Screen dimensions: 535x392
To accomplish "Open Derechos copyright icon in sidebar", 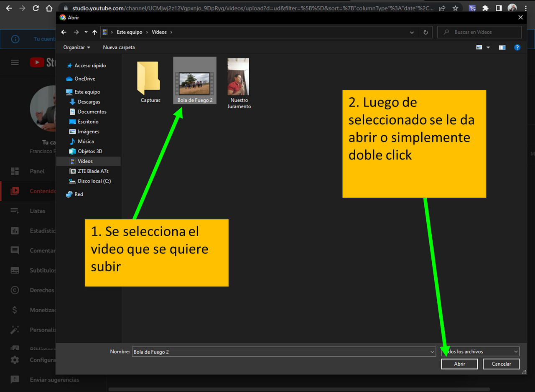I will 15,290.
